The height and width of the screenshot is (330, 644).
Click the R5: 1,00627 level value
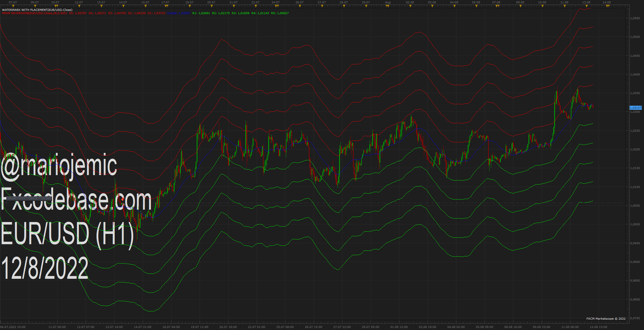[x=280, y=13]
